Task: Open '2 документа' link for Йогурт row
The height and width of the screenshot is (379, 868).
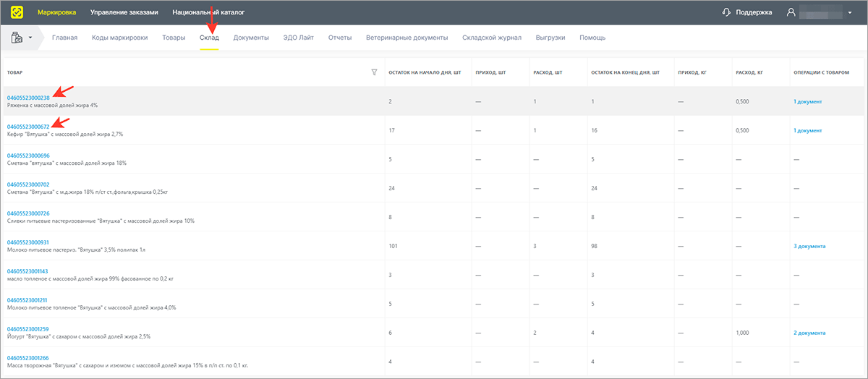Action: click(809, 333)
